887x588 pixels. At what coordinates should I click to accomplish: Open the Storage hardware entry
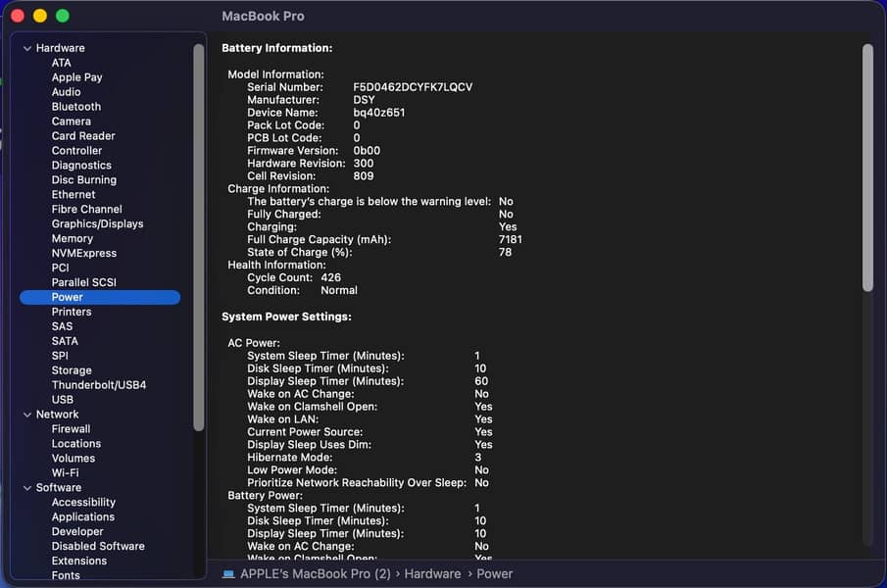[72, 370]
